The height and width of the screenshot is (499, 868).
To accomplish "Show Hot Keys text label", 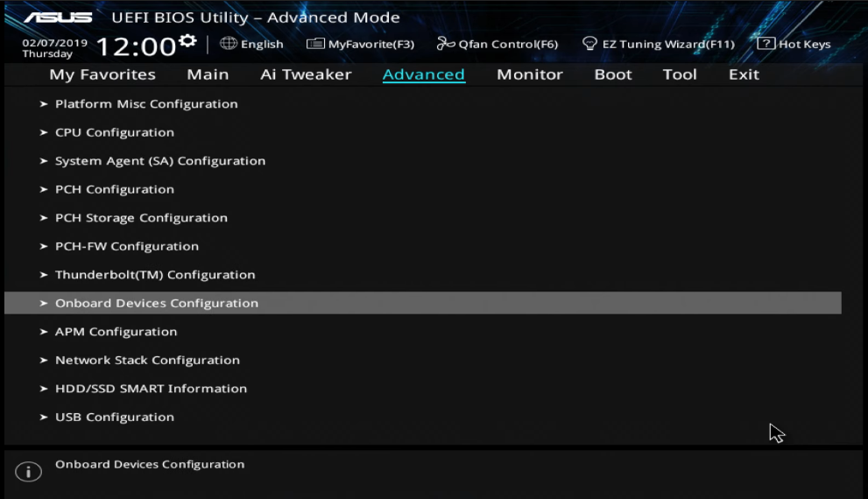I will pos(805,45).
